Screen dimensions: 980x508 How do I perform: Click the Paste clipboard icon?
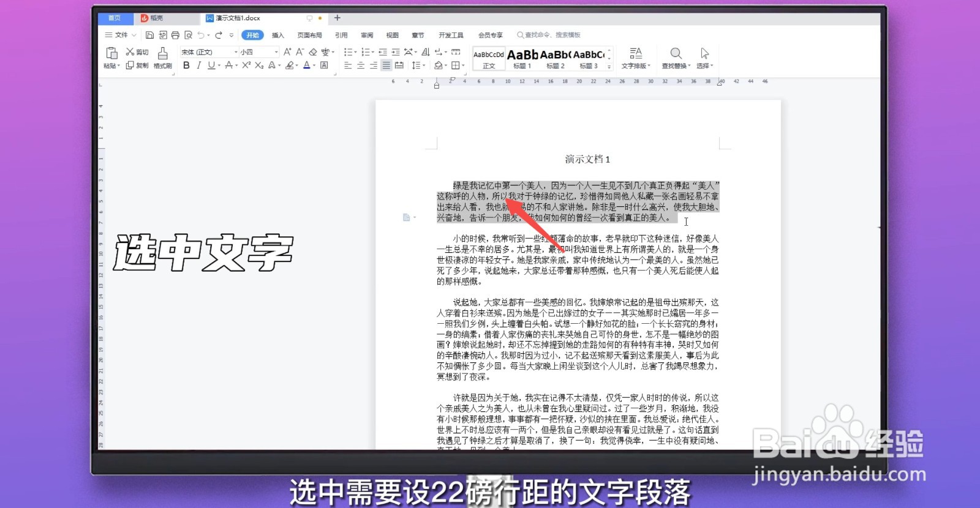111,53
